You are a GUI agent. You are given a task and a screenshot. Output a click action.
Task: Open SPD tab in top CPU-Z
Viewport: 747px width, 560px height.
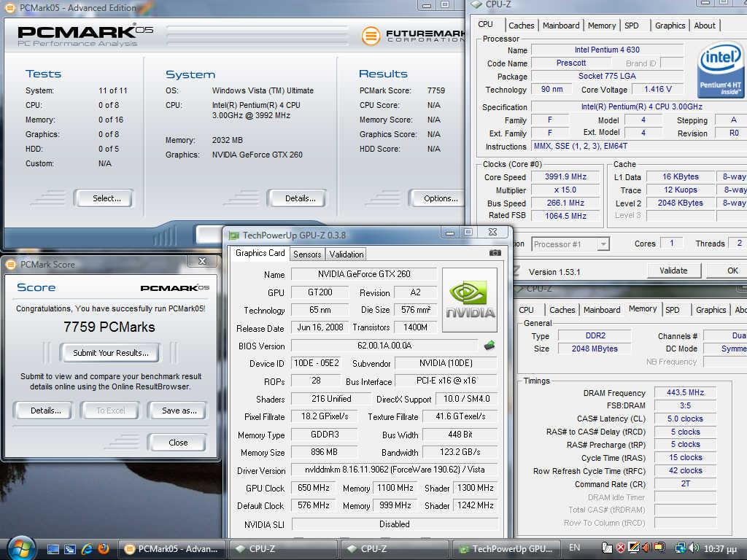point(632,26)
